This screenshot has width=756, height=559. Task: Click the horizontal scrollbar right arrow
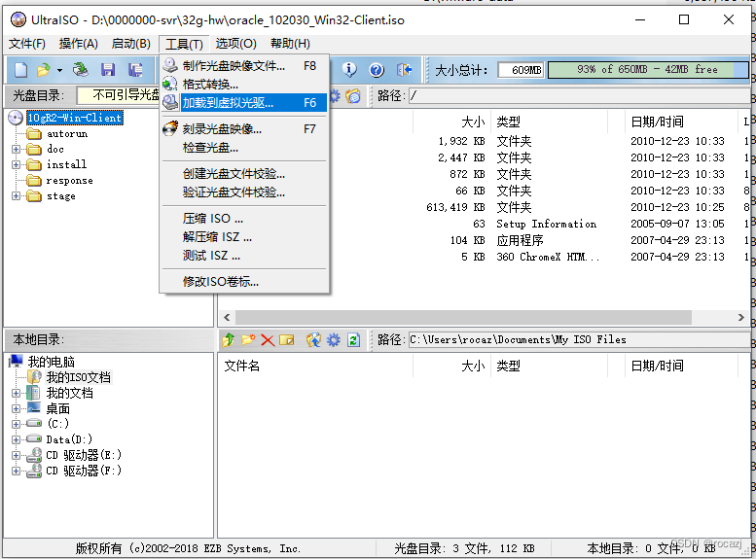(741, 318)
